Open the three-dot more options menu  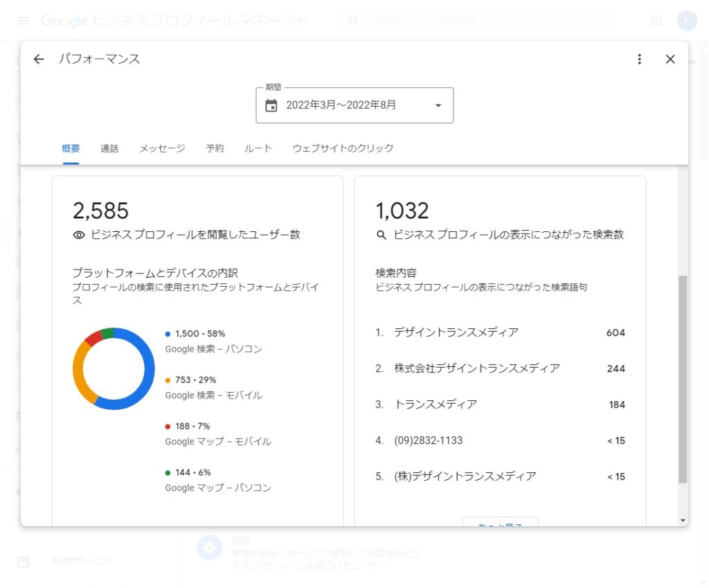640,60
